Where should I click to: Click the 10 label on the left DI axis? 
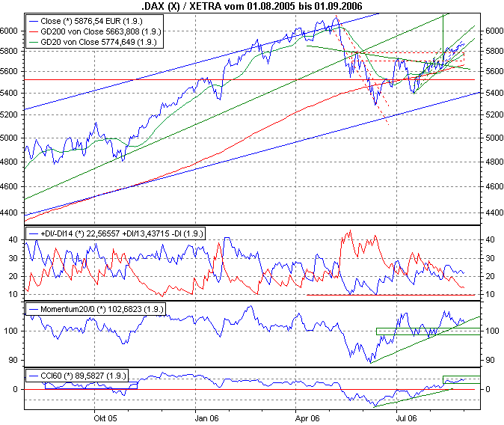[x=13, y=294]
